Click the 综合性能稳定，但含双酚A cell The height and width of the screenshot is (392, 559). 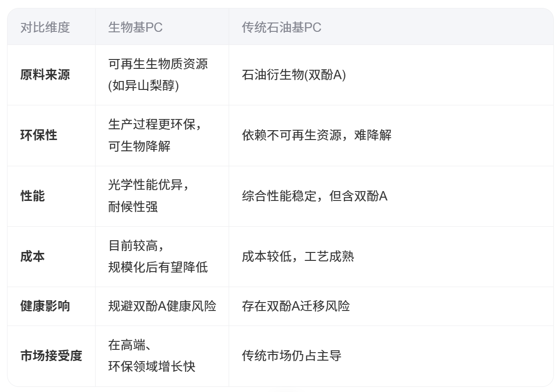(x=314, y=196)
